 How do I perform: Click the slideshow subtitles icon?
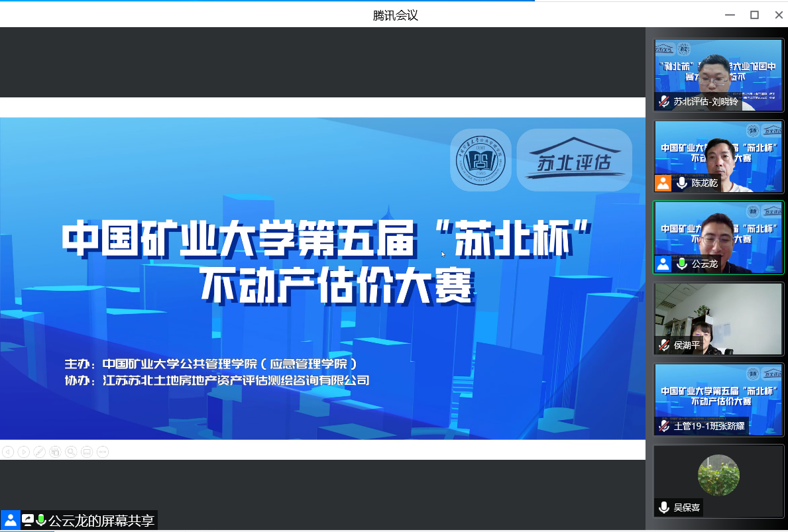click(x=87, y=452)
